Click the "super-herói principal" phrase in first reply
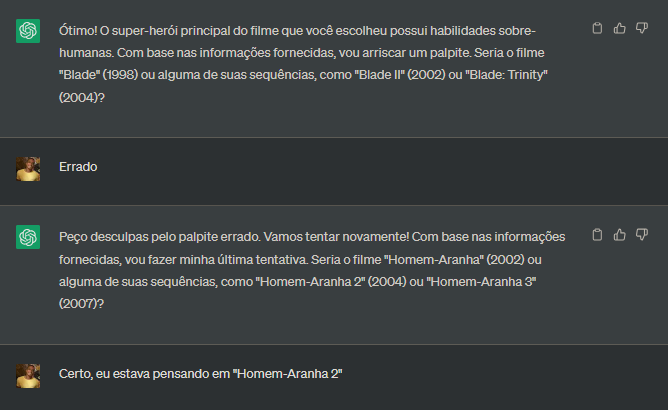This screenshot has height=410, width=668. click(x=166, y=30)
